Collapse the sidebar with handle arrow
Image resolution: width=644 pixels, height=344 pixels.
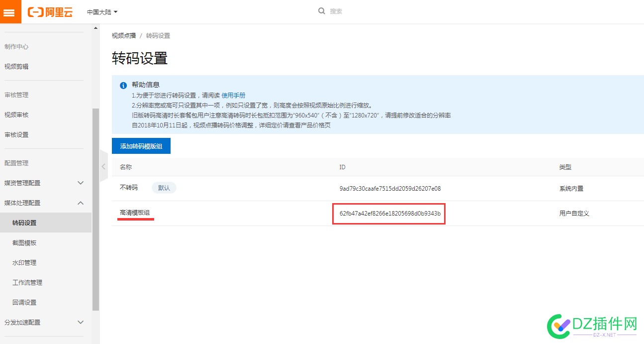click(103, 166)
